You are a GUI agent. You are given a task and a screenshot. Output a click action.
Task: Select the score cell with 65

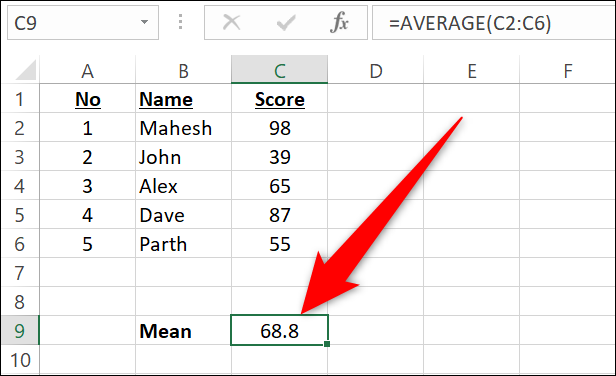[x=279, y=185]
